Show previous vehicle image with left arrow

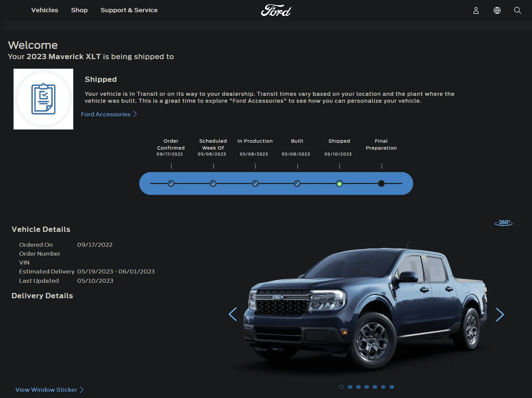pyautogui.click(x=233, y=314)
